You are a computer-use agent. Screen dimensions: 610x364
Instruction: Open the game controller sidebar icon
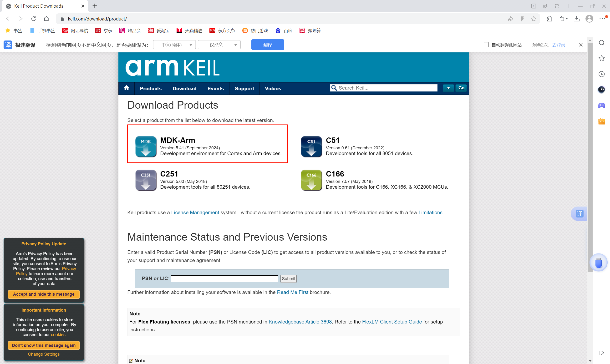[601, 106]
